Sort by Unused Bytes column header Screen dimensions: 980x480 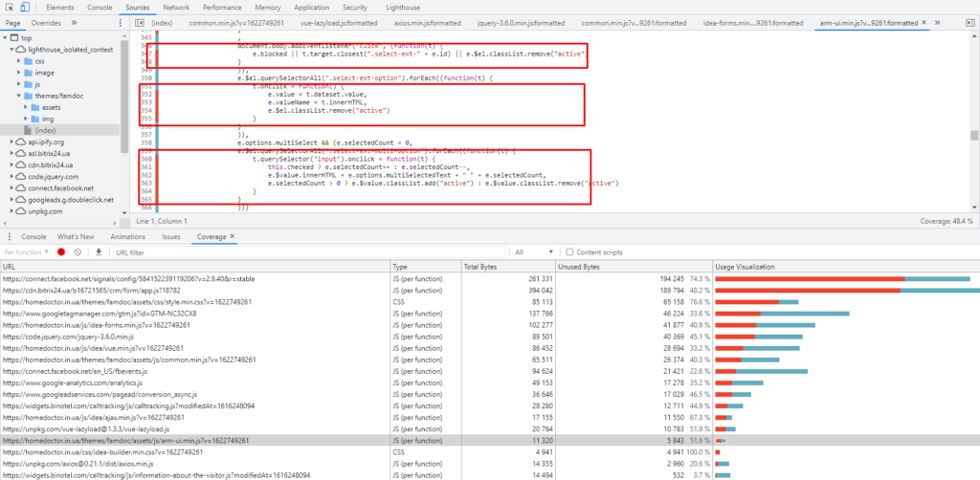[635, 267]
